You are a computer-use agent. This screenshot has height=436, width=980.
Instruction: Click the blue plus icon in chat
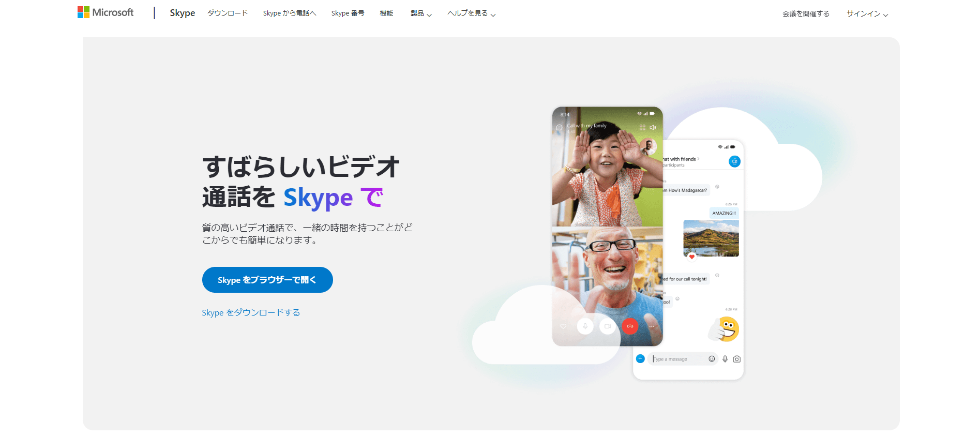click(640, 358)
